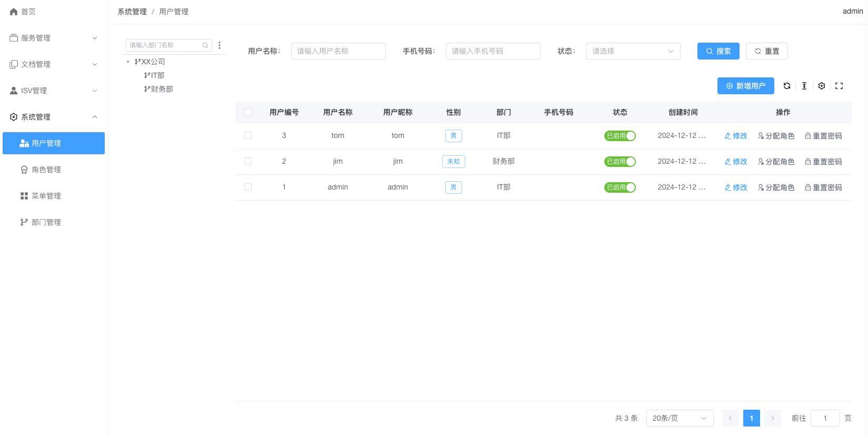Click the department tree more options icon
The width and height of the screenshot is (868, 436).
[220, 45]
